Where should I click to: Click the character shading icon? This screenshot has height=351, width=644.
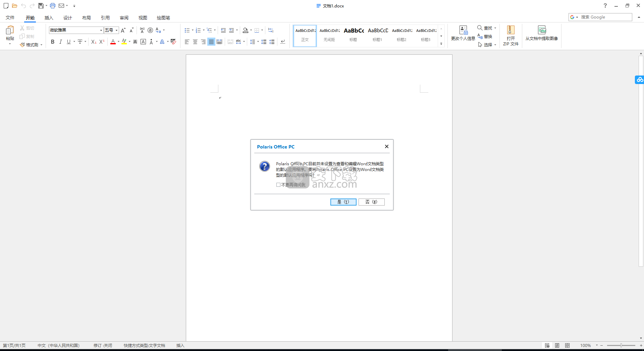(135, 42)
